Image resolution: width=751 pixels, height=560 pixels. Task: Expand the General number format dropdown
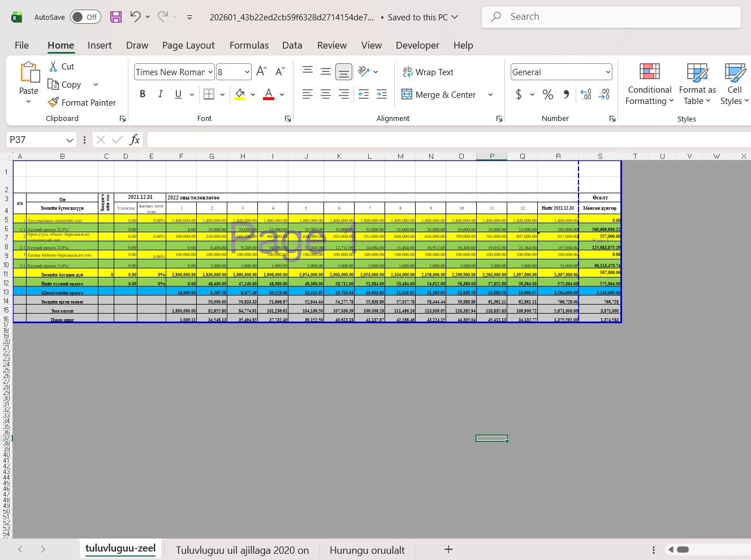point(608,72)
